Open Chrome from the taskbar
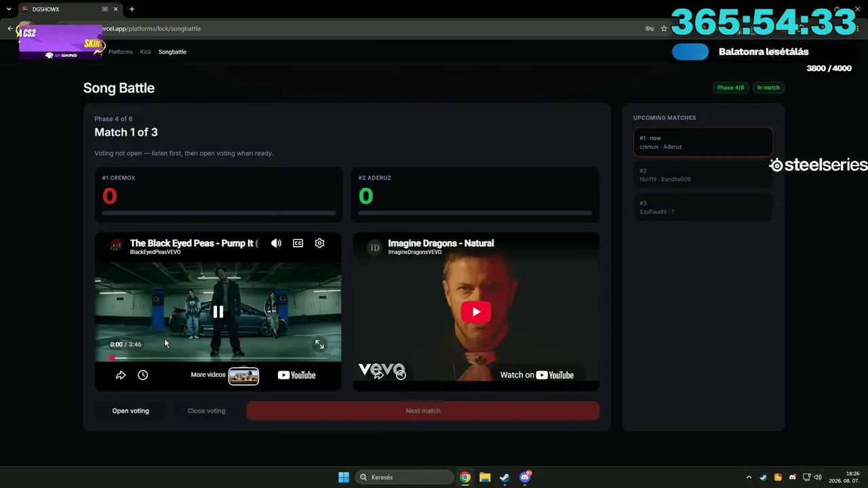This screenshot has height=488, width=868. tap(465, 477)
